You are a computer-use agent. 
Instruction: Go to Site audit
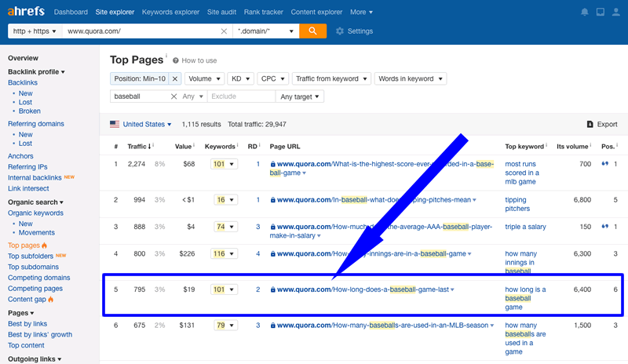(x=221, y=12)
